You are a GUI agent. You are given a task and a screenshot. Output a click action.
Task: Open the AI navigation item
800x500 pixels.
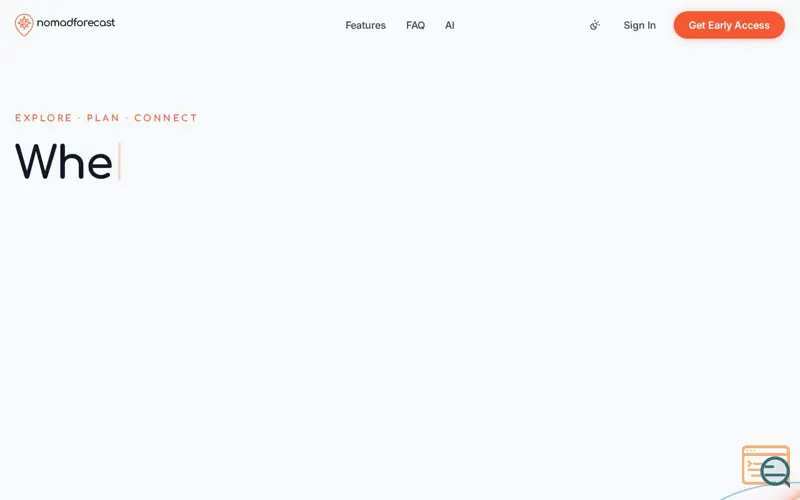tap(449, 25)
